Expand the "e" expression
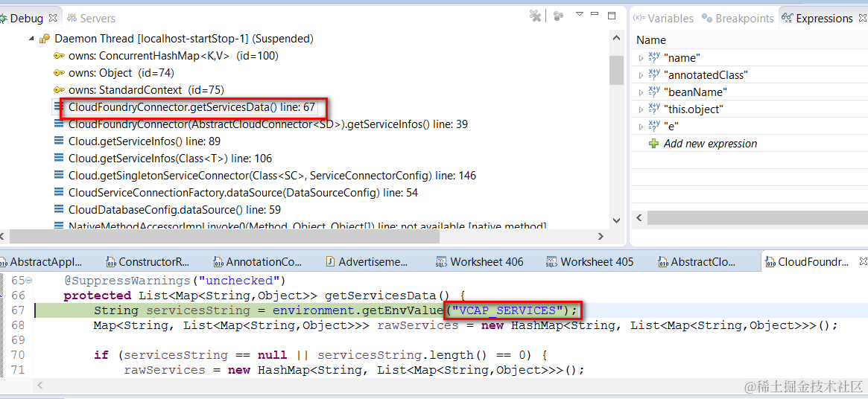The height and width of the screenshot is (399, 868). [641, 126]
